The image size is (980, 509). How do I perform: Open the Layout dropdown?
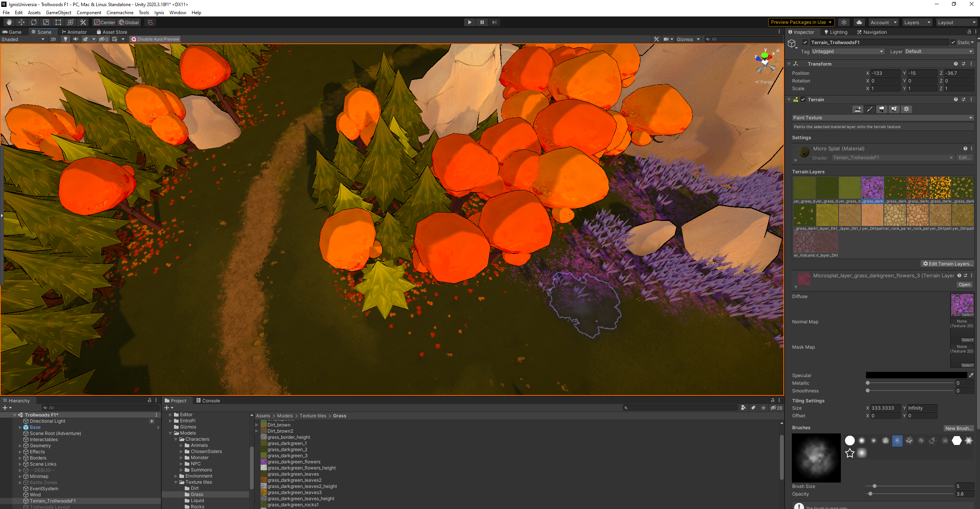pos(957,22)
